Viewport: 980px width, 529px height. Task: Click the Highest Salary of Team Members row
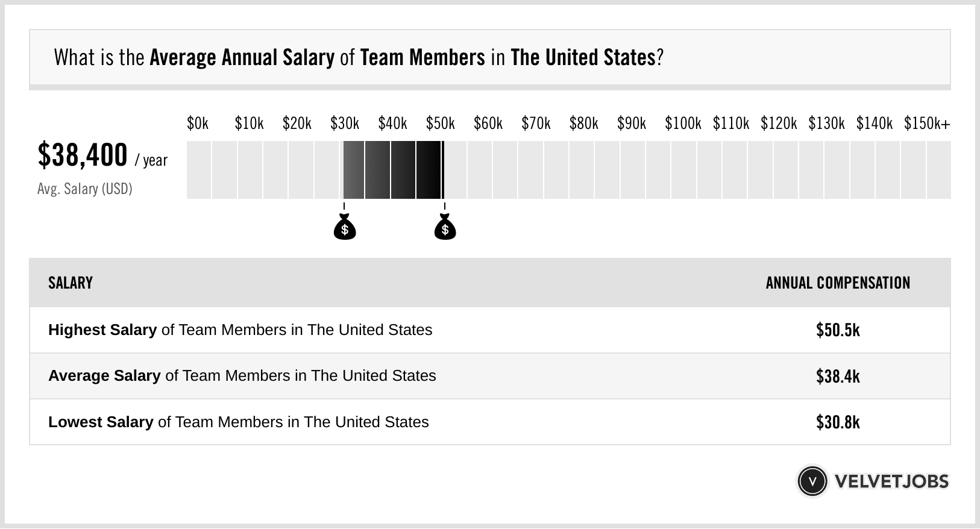[x=240, y=330]
